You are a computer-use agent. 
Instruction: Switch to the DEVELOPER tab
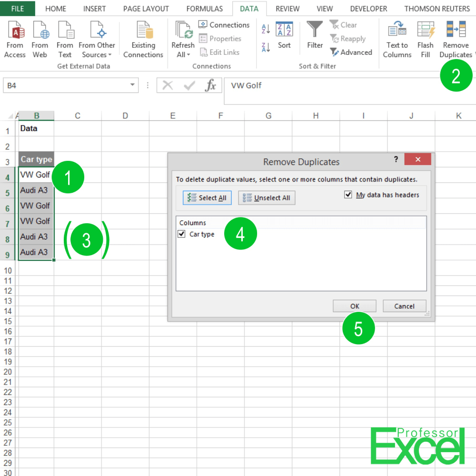pos(368,9)
